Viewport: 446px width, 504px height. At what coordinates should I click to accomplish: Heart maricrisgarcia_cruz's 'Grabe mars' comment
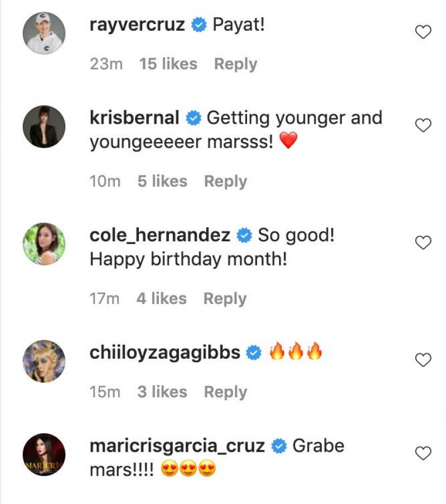click(424, 453)
